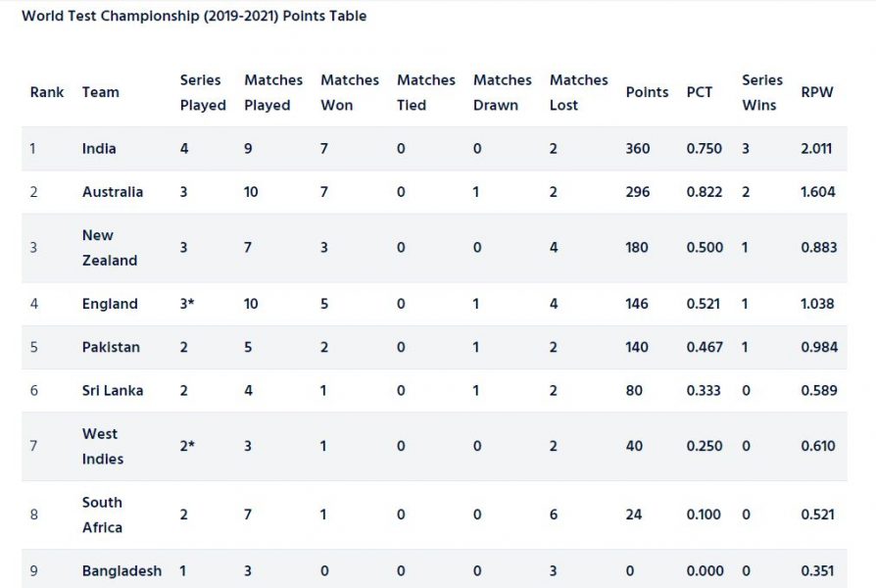Click India's 360 points value
The image size is (876, 588).
(x=638, y=149)
